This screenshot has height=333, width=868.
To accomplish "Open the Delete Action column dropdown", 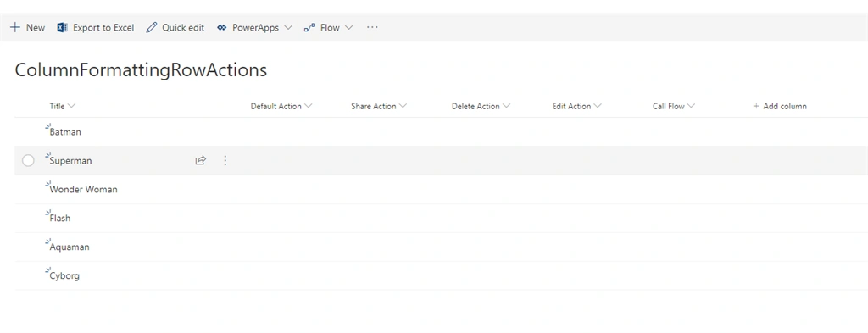I will click(507, 106).
